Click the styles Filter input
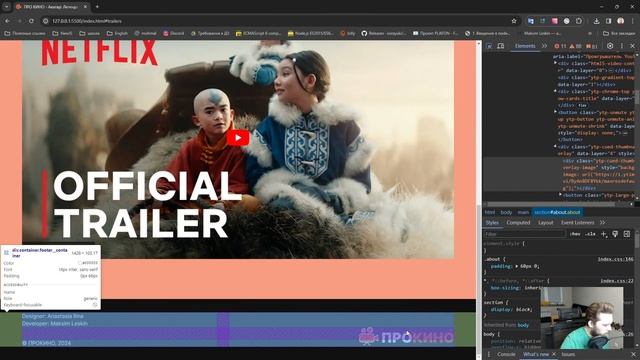 tap(524, 234)
